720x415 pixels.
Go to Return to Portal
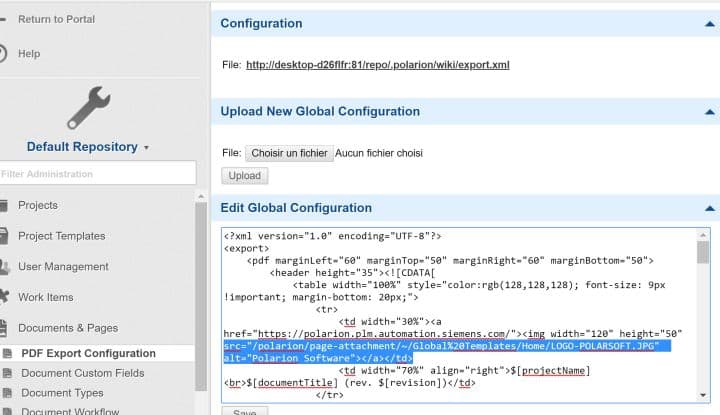tap(55, 18)
